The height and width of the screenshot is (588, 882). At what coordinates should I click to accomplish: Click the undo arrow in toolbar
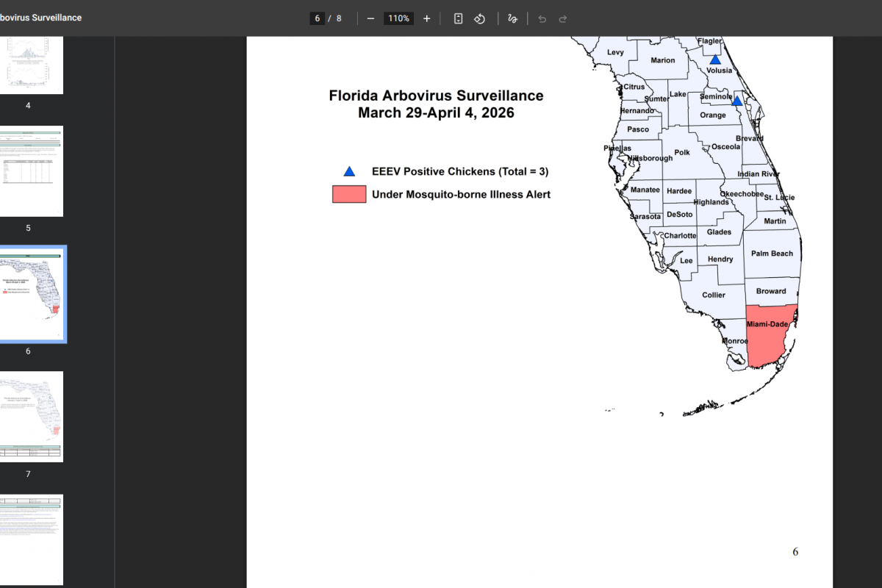click(x=542, y=18)
